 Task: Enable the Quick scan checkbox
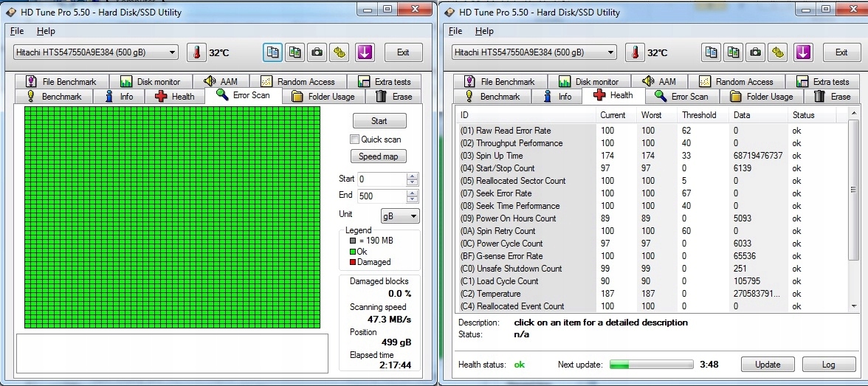[x=355, y=139]
